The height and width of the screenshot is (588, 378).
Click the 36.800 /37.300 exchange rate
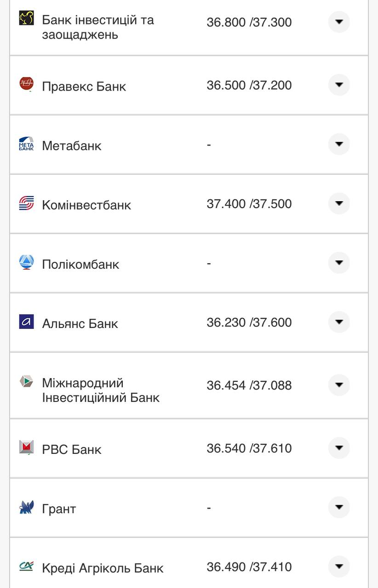[249, 23]
